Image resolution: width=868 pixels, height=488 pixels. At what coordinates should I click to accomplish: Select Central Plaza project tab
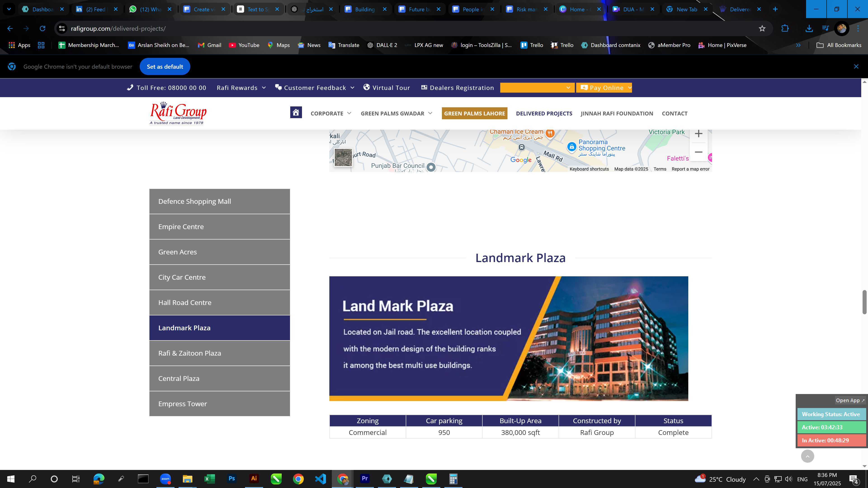(219, 378)
